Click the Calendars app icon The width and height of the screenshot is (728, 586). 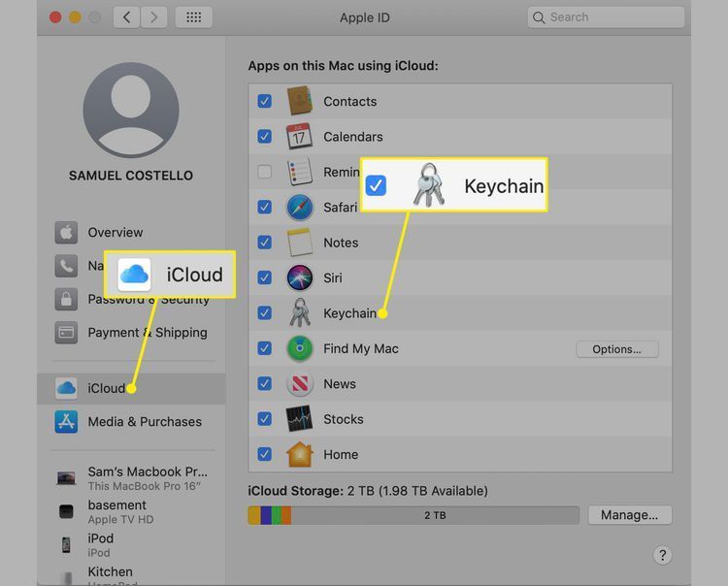(x=298, y=137)
